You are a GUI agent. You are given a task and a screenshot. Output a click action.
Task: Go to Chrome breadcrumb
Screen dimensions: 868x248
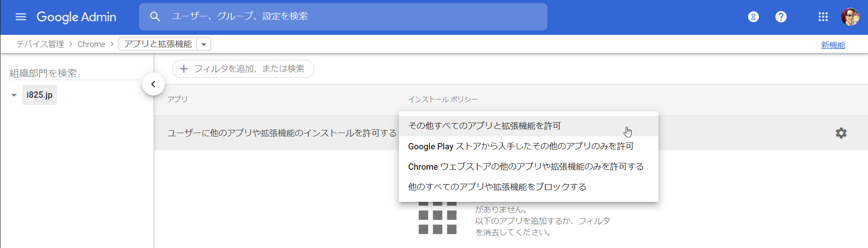[x=91, y=44]
